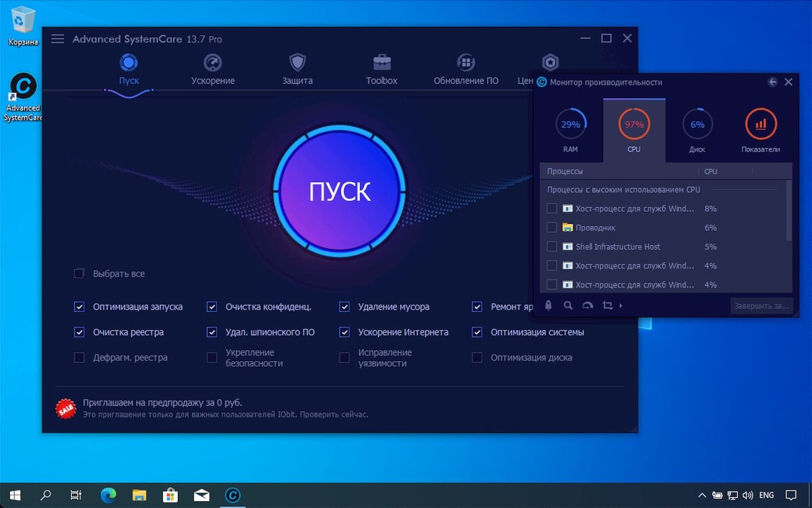Uncheck Очистка реестра option
The image size is (812, 508).
coord(79,332)
